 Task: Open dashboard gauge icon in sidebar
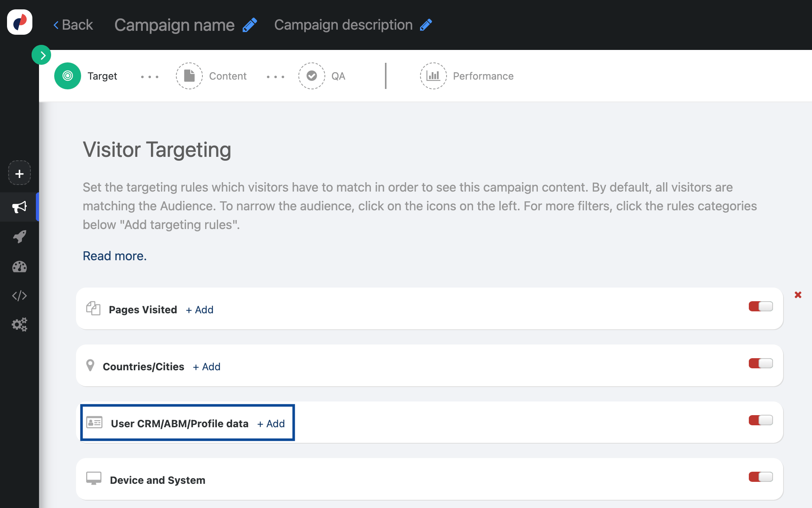pos(20,266)
